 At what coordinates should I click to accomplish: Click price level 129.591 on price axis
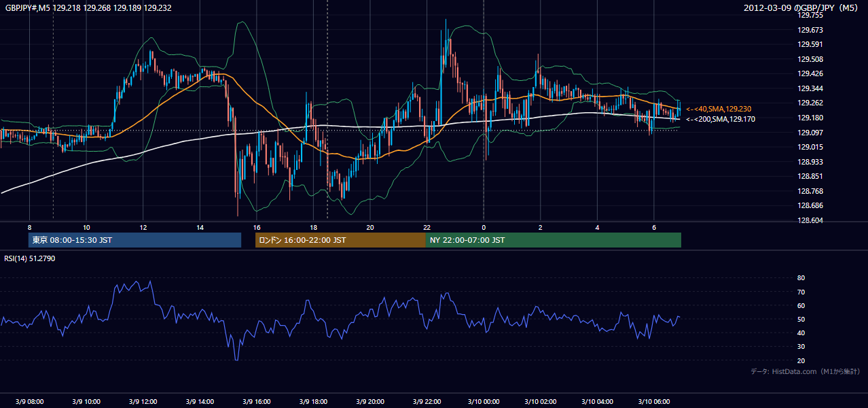click(x=810, y=44)
